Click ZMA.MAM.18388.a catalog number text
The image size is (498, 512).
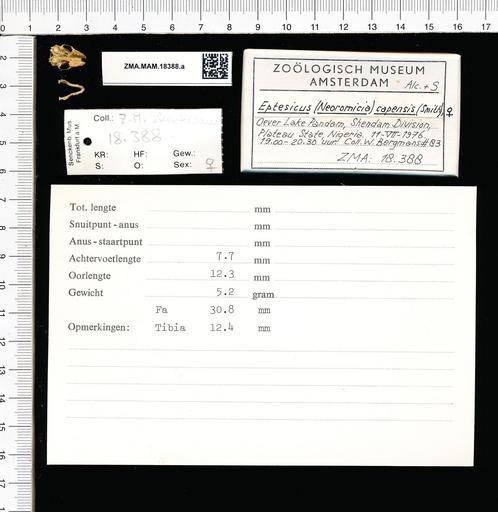154,66
